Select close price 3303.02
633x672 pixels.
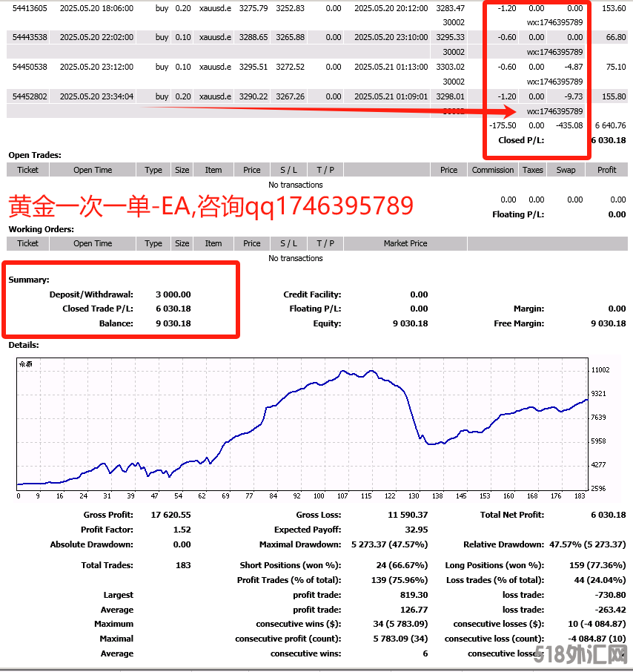click(450, 67)
